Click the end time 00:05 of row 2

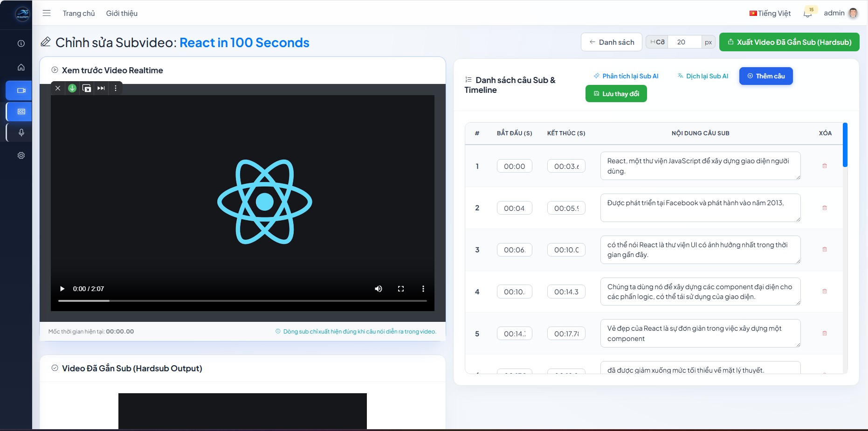tap(566, 208)
